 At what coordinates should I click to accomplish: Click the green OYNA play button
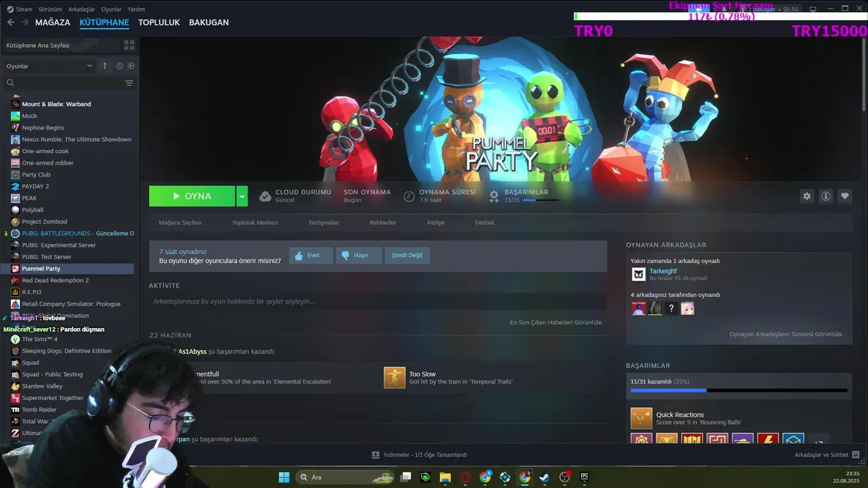[x=192, y=196]
